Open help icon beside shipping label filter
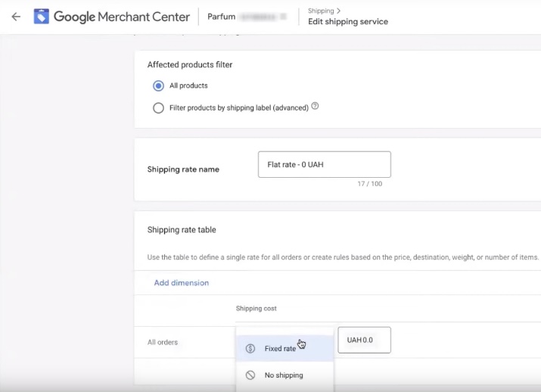 (x=315, y=107)
